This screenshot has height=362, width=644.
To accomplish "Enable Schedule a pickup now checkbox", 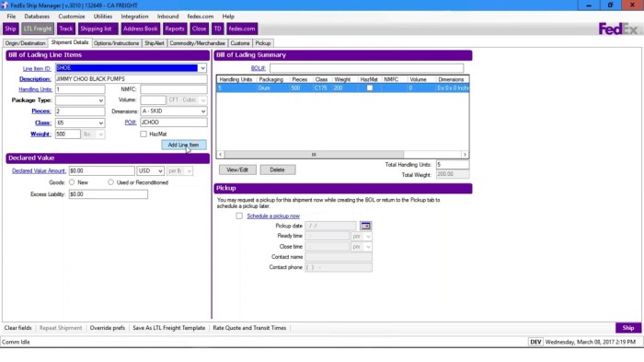I will tap(239, 216).
